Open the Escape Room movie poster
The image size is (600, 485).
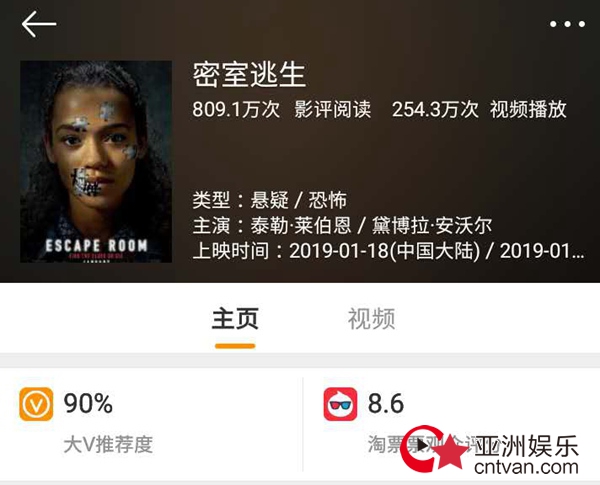click(96, 162)
